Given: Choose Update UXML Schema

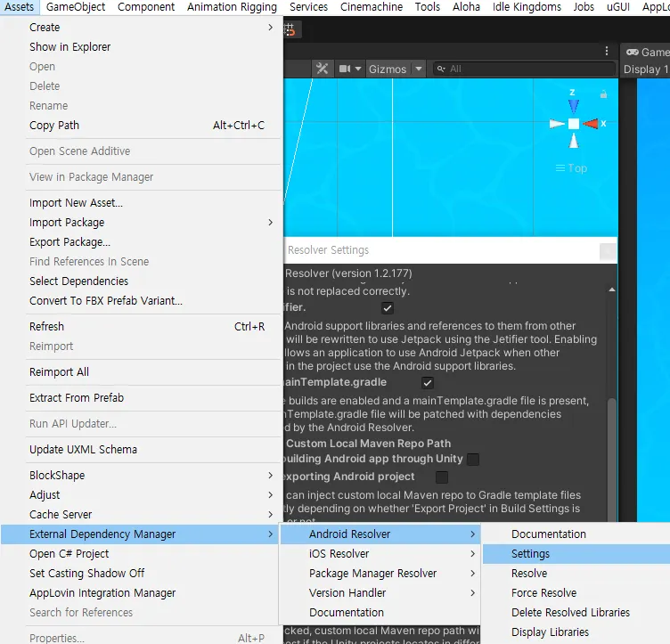Looking at the screenshot, I should [x=141, y=450].
